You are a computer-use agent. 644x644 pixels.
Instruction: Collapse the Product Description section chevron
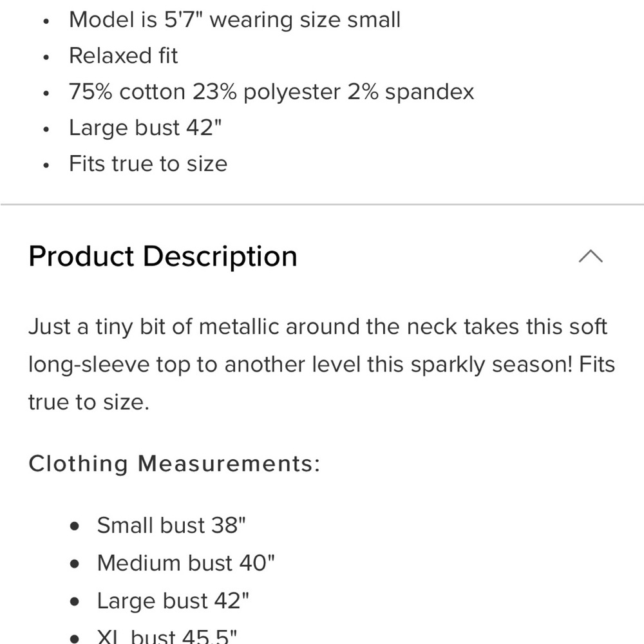[x=590, y=256]
